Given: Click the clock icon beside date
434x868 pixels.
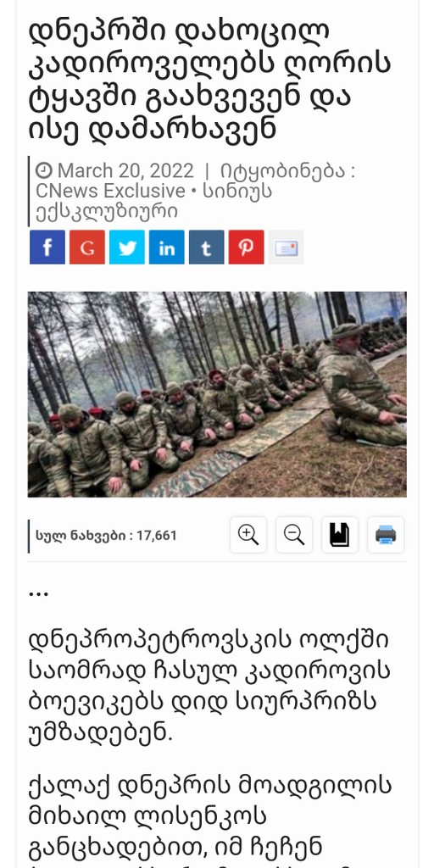Looking at the screenshot, I should (x=44, y=170).
